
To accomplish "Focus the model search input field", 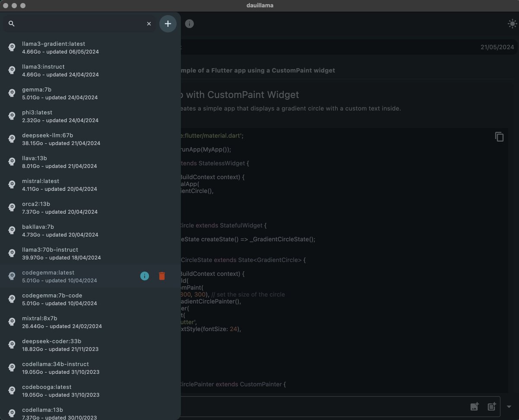I will click(80, 24).
